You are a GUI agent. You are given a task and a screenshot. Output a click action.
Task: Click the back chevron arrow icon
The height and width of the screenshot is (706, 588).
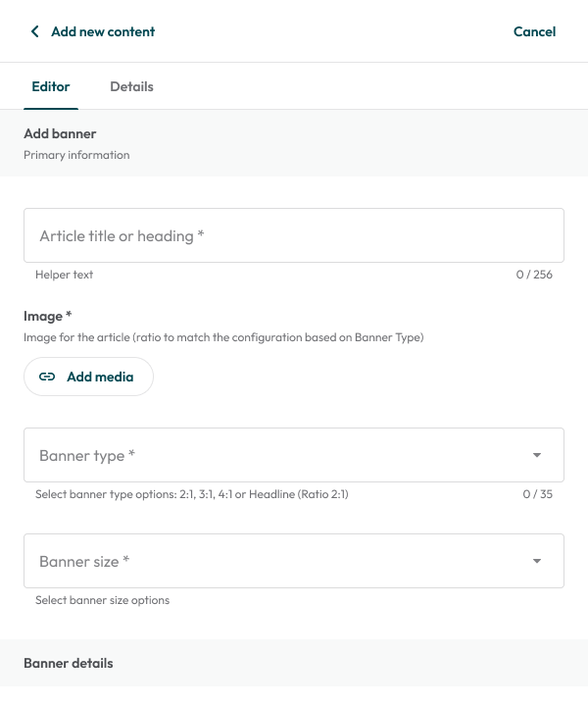[x=35, y=31]
